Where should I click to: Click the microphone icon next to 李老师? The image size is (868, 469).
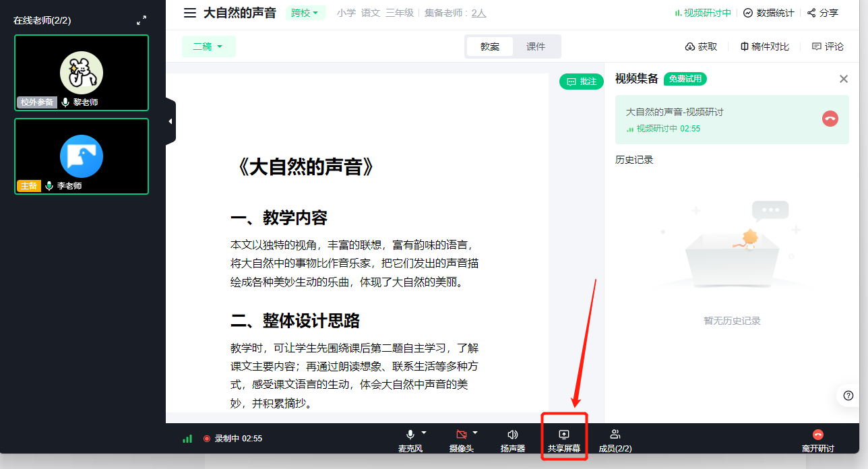tap(49, 186)
